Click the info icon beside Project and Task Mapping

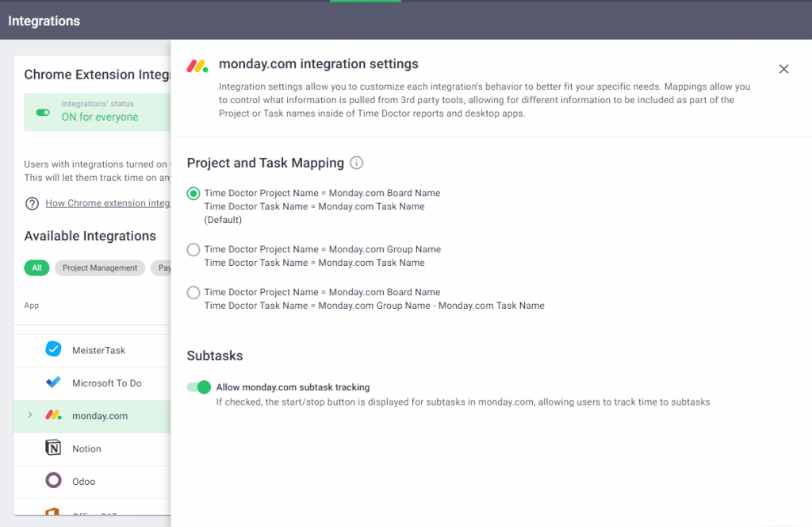click(x=356, y=163)
